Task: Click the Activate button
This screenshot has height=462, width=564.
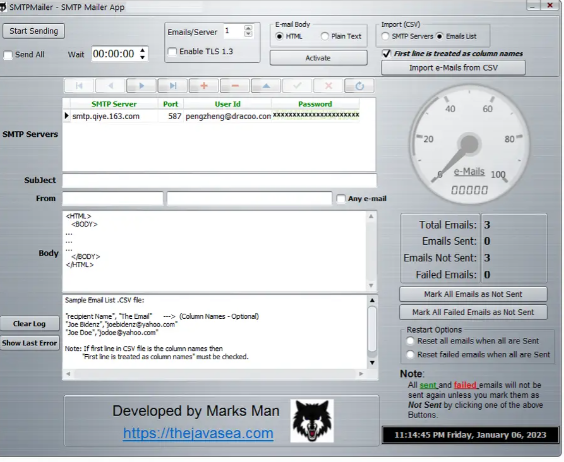Action: (318, 58)
